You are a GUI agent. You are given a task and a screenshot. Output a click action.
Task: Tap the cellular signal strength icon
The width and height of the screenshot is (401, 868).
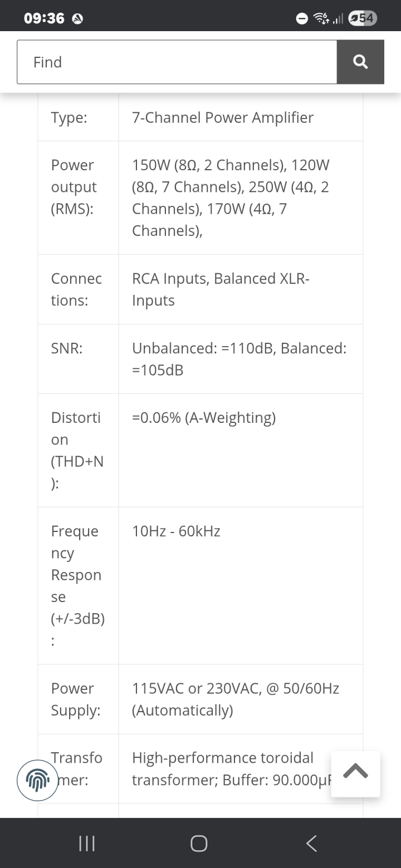coord(338,19)
